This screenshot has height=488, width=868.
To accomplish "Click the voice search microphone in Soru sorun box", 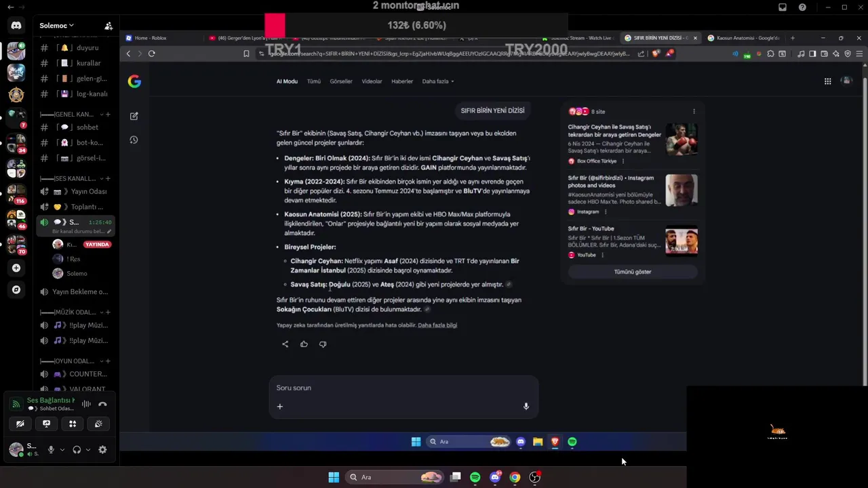I will pos(526,406).
